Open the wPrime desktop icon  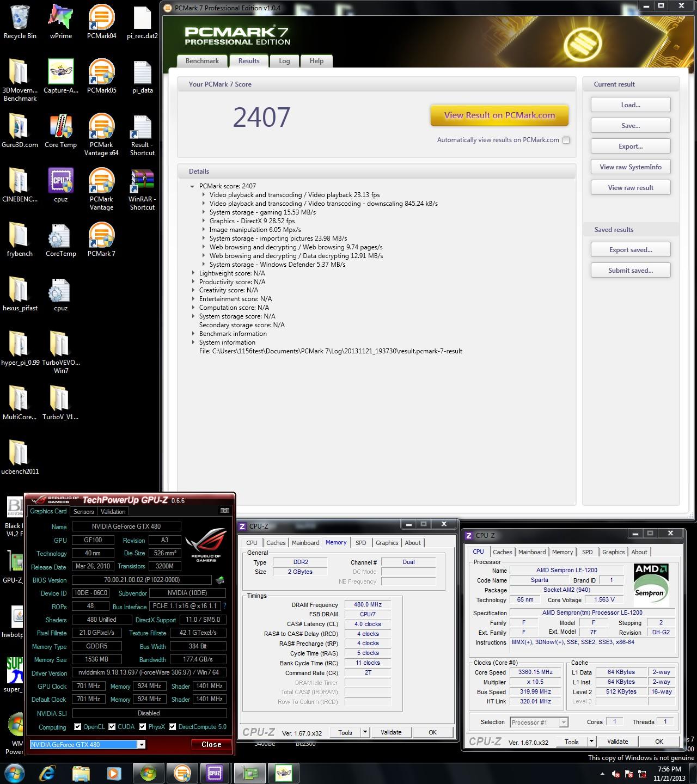(x=60, y=22)
